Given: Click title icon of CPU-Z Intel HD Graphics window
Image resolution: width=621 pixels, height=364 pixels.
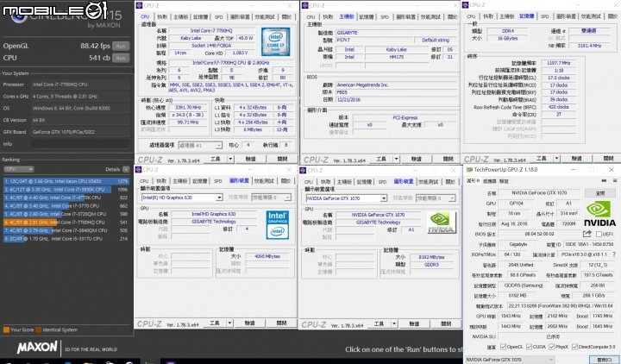Looking at the screenshot, I should [x=138, y=170].
